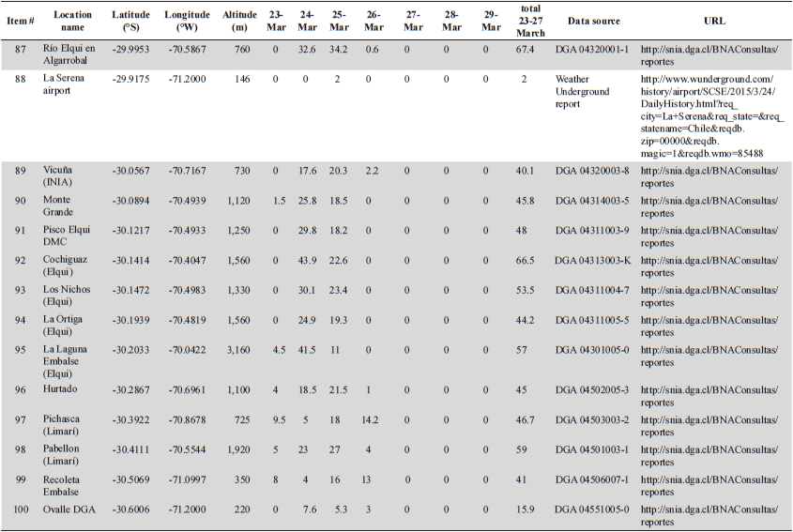Click the Latitude (°S) column header
Image resolution: width=793 pixels, height=532 pixels.
pos(130,21)
